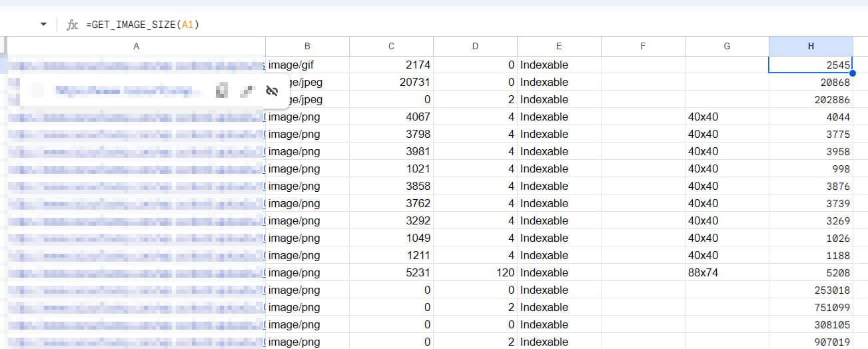Click the fx function icon

73,25
